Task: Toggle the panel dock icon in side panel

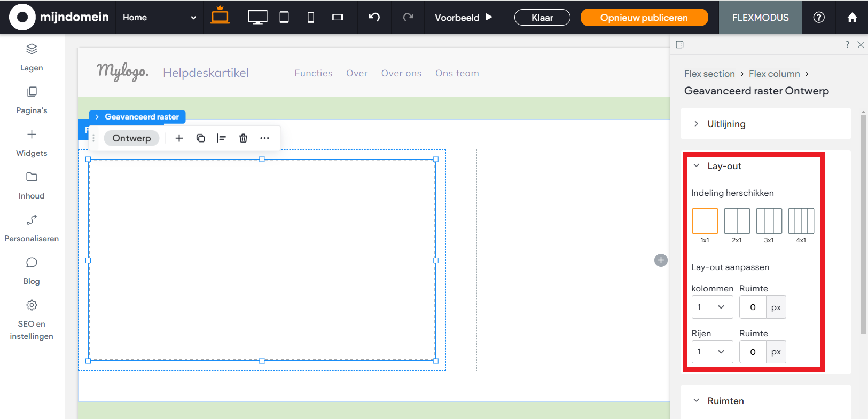Action: (679, 44)
